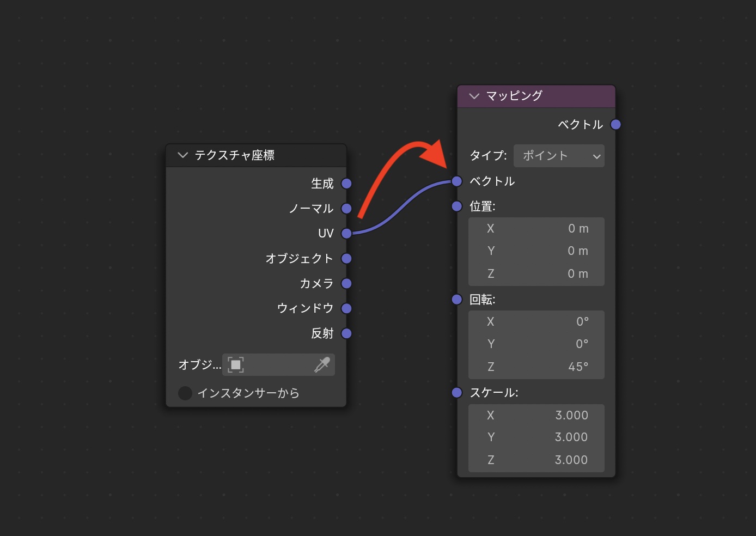Click the 生成 output socket
This screenshot has height=536, width=756.
point(346,184)
